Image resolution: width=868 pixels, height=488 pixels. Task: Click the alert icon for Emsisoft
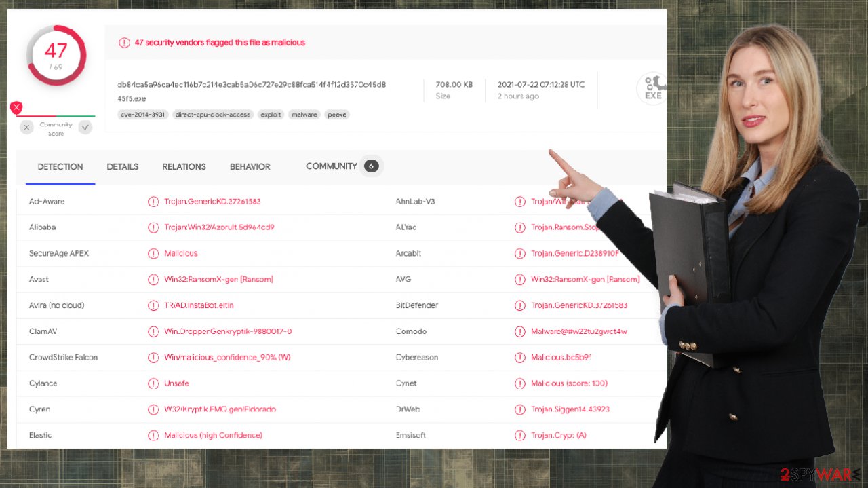tap(520, 435)
